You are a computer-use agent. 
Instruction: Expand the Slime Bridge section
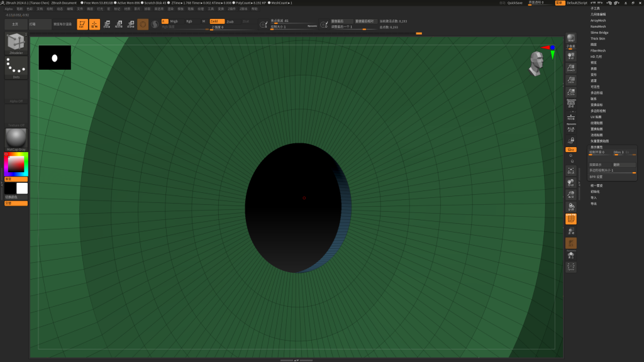point(599,33)
